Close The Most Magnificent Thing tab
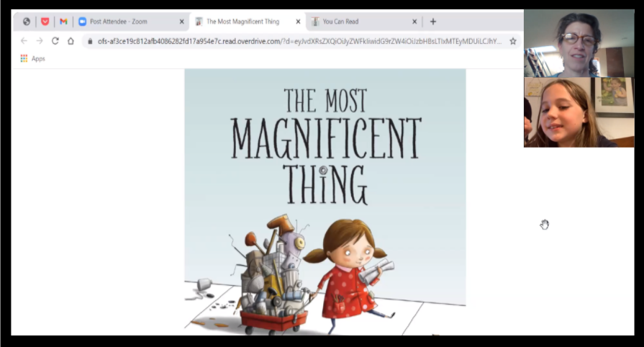This screenshot has height=347, width=644. [298, 22]
